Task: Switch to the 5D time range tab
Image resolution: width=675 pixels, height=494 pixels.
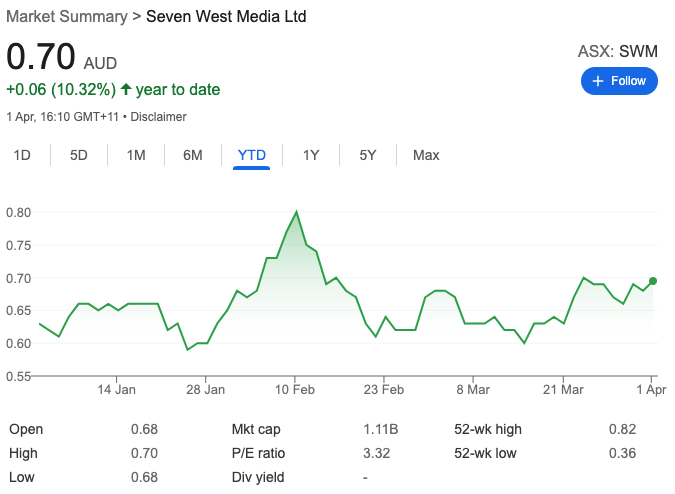Action: coord(79,155)
